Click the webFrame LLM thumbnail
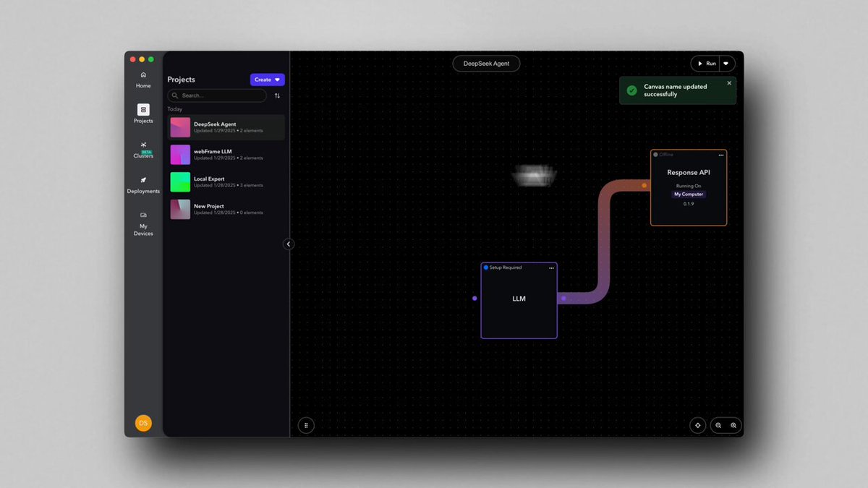This screenshot has width=868, height=488. pos(180,155)
